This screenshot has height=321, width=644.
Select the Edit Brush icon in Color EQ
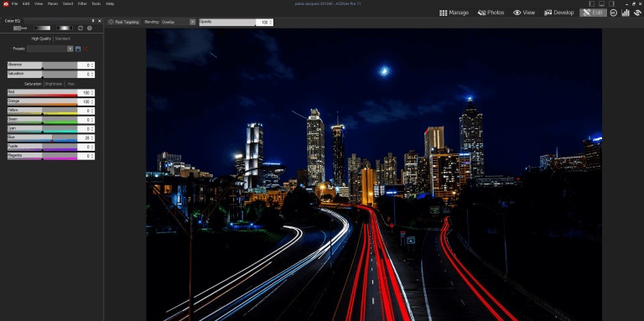pos(20,28)
